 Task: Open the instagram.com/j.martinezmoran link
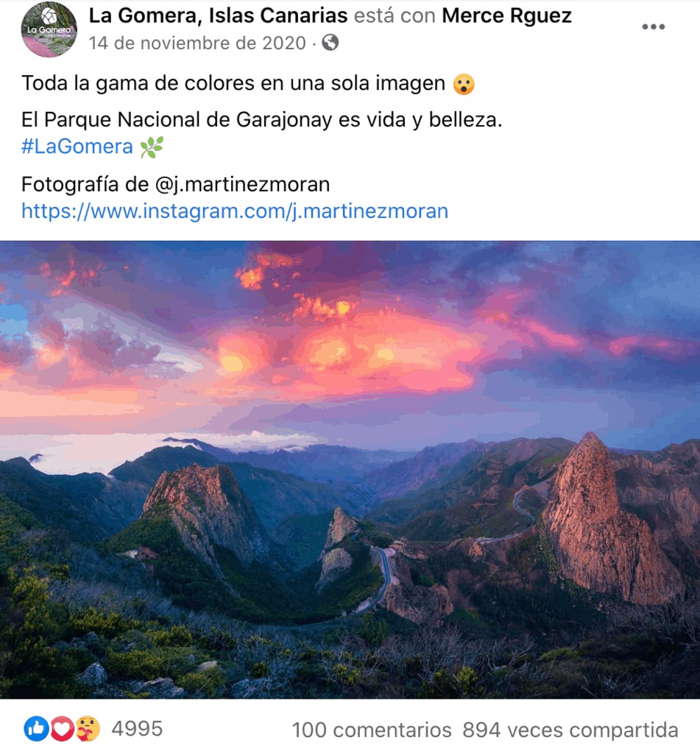(235, 211)
